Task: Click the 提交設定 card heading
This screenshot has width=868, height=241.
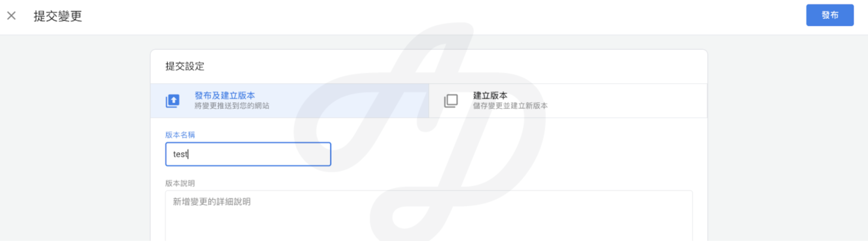Action: pyautogui.click(x=185, y=66)
